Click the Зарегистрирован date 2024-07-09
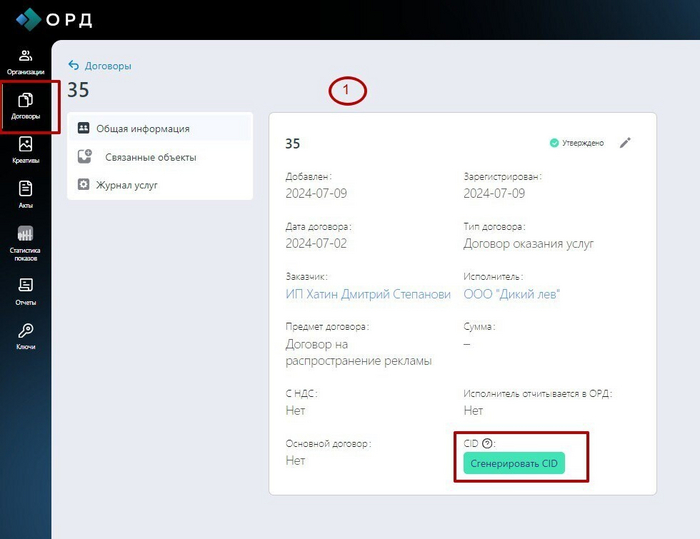The width and height of the screenshot is (700, 539). click(x=494, y=193)
